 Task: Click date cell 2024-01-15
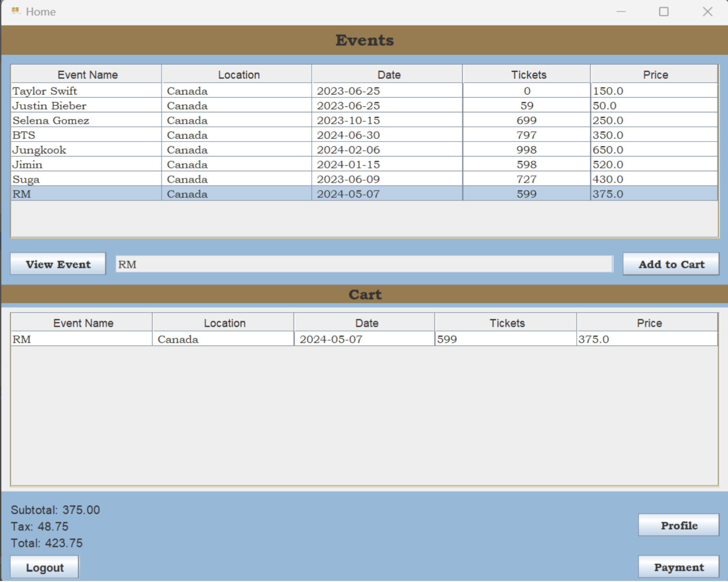387,164
